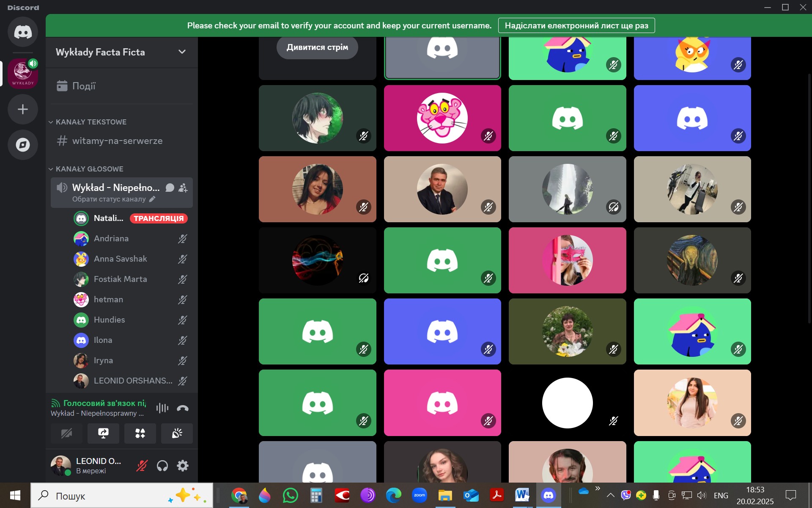Unmute microphone beside LEONID username
Screen dimensions: 812x508
(x=142, y=466)
